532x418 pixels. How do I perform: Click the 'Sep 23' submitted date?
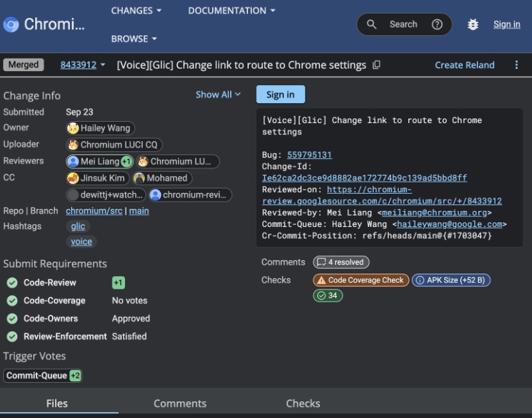(79, 112)
